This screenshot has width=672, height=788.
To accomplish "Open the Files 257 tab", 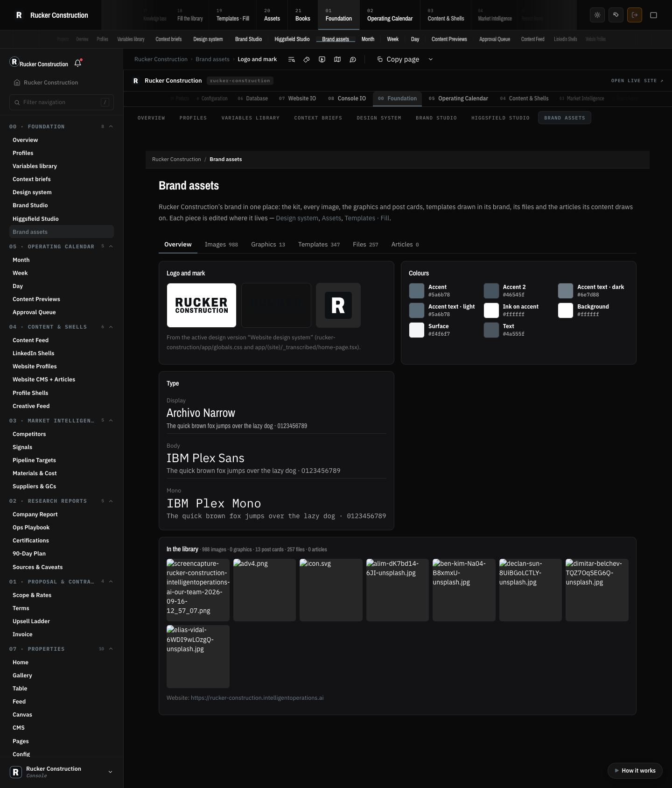I will click(365, 245).
